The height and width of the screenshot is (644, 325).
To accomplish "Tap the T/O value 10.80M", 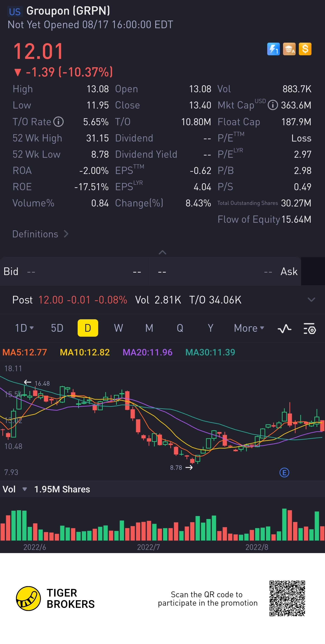I will click(x=196, y=122).
